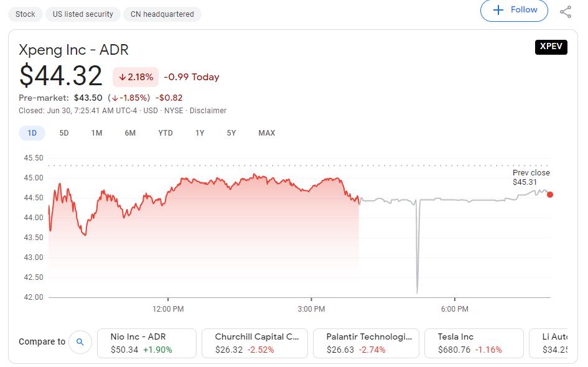
Task: Click the plus icon on Follow button
Action: click(497, 9)
